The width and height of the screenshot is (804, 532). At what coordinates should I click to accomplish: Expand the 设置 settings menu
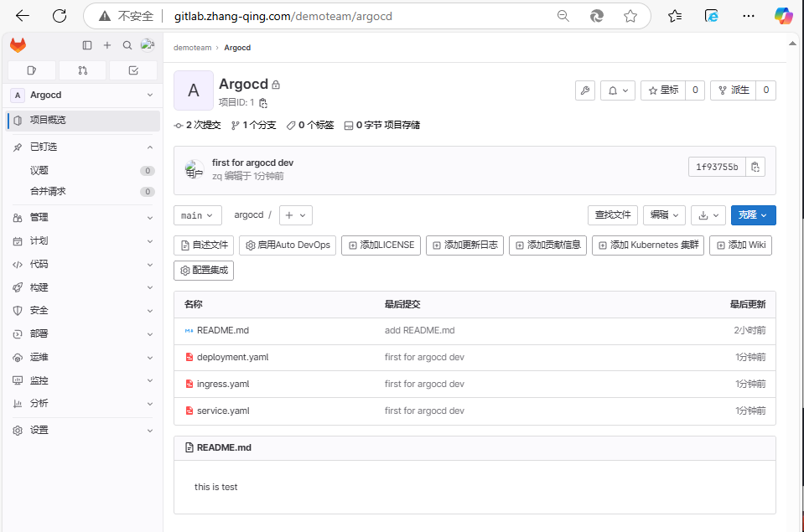click(83, 430)
